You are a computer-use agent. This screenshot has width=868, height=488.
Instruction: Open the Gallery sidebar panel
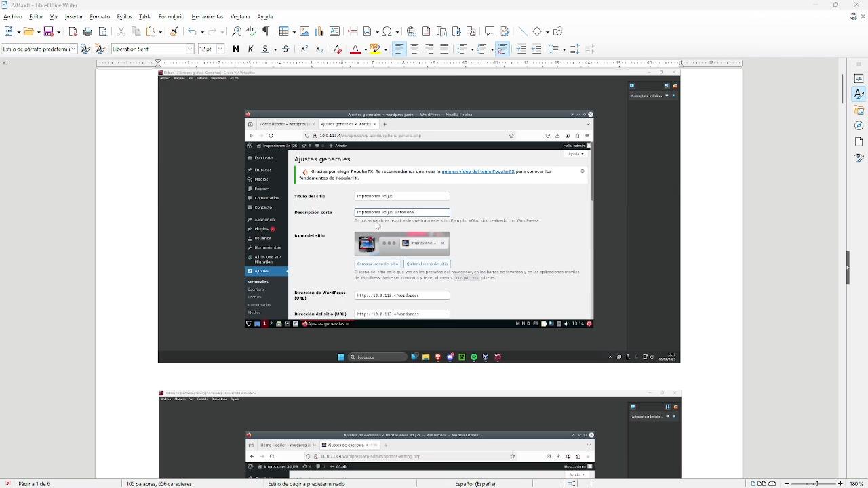tap(859, 110)
